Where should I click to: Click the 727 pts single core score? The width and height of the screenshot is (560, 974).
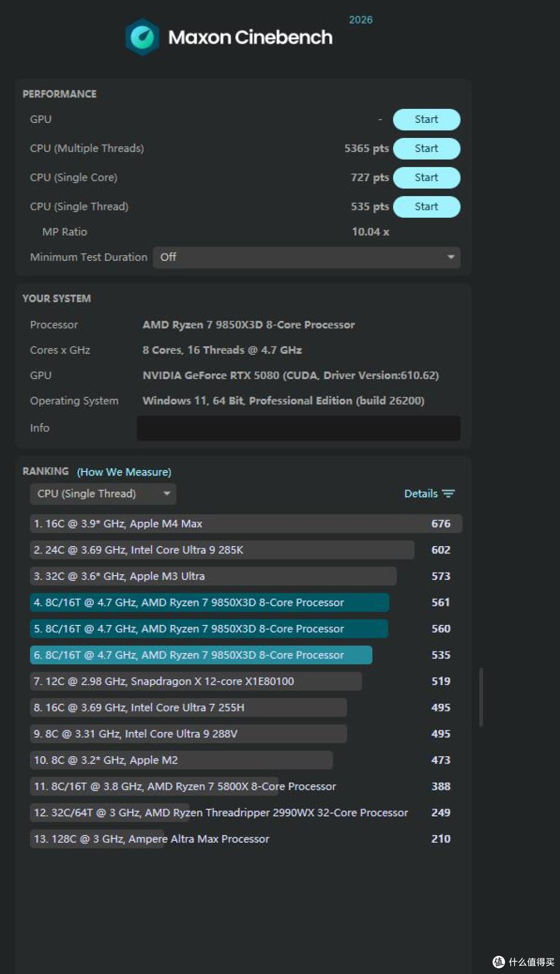pyautogui.click(x=370, y=177)
